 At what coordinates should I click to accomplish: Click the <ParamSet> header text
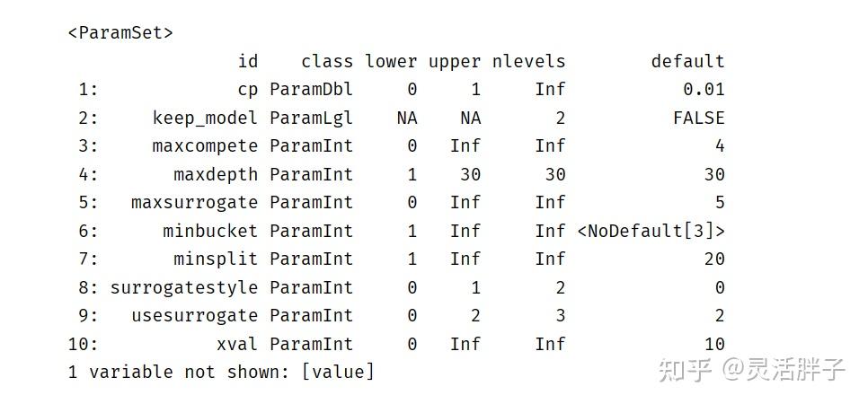(x=120, y=32)
